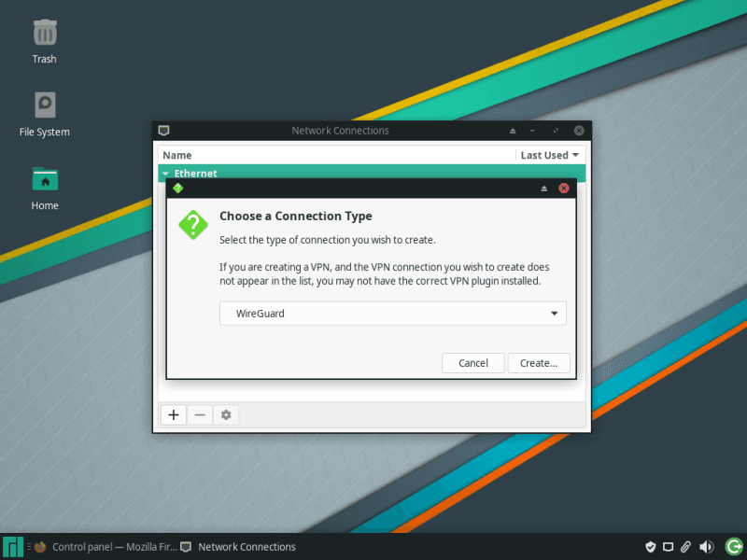Select Network Connections taskbar item
This screenshot has height=560, width=747.
[x=238, y=547]
